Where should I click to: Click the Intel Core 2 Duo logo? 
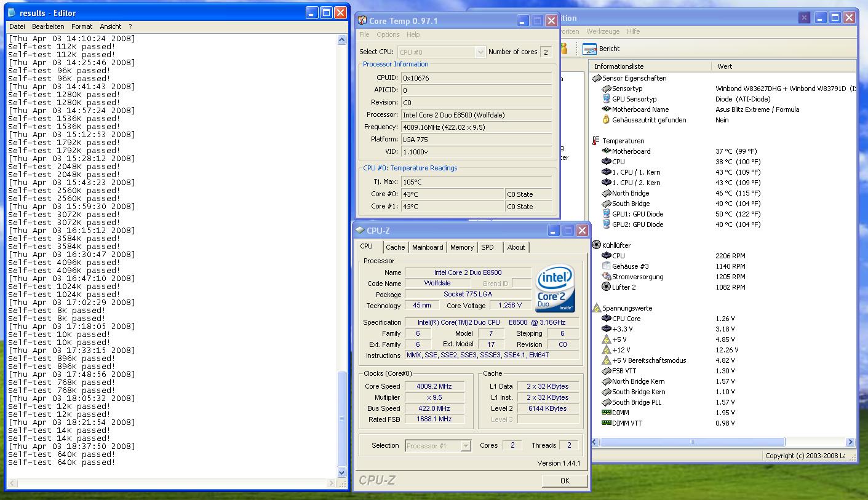point(555,288)
